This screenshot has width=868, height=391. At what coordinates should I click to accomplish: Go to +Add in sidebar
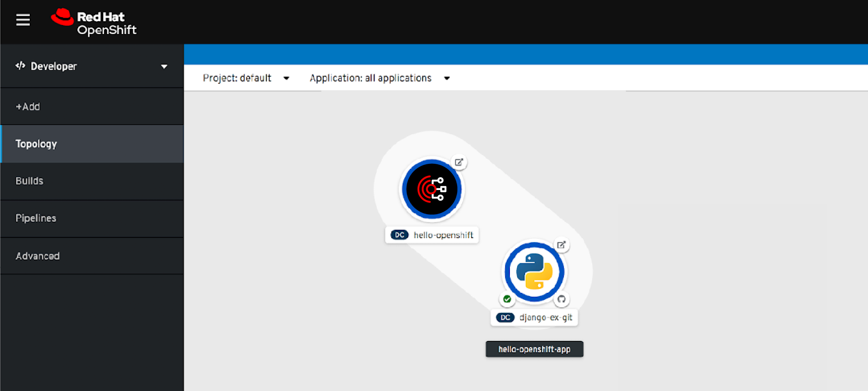pos(28,107)
